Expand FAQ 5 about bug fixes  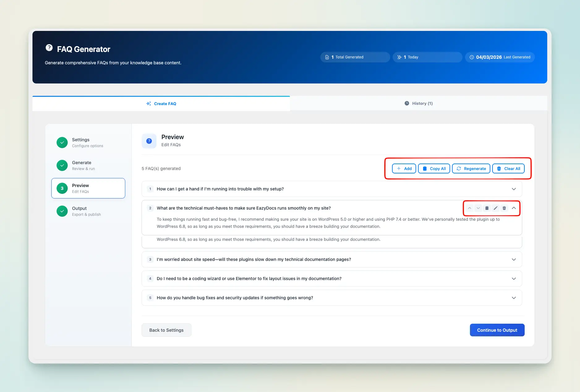[x=514, y=298]
